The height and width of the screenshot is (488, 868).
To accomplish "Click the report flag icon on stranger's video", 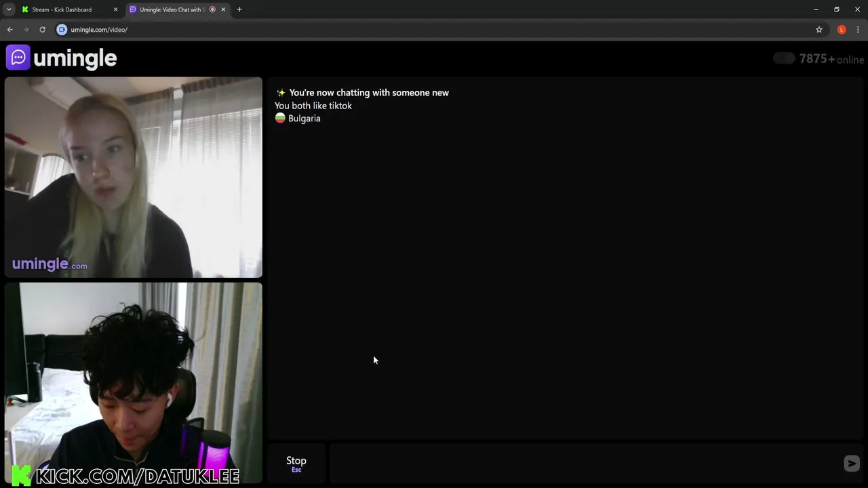I will click(250, 264).
